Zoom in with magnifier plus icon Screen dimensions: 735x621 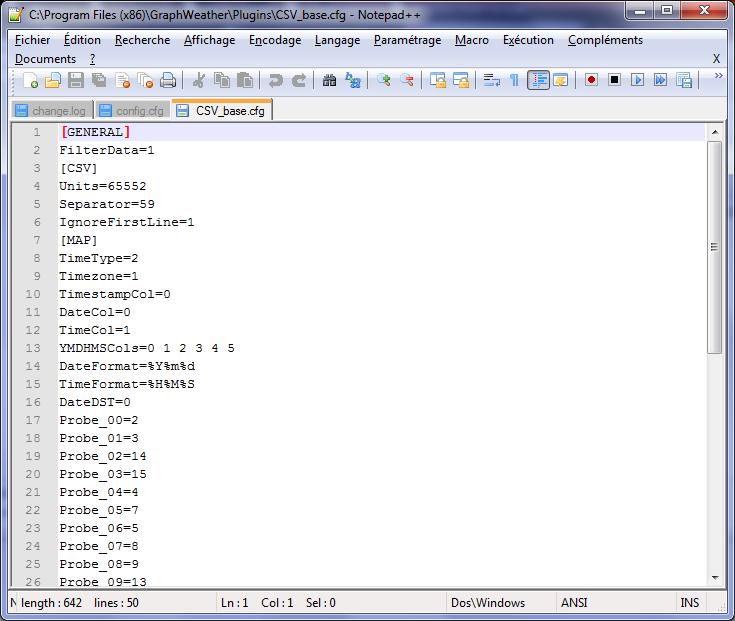[383, 80]
